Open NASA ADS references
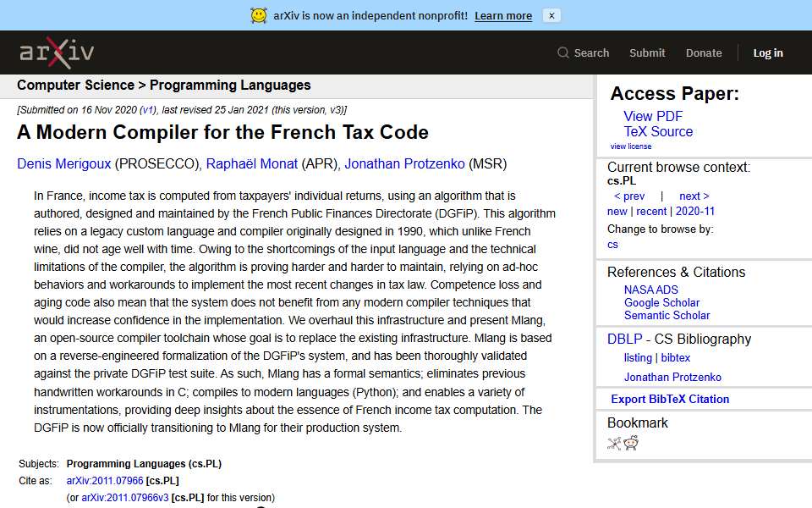 click(x=650, y=290)
